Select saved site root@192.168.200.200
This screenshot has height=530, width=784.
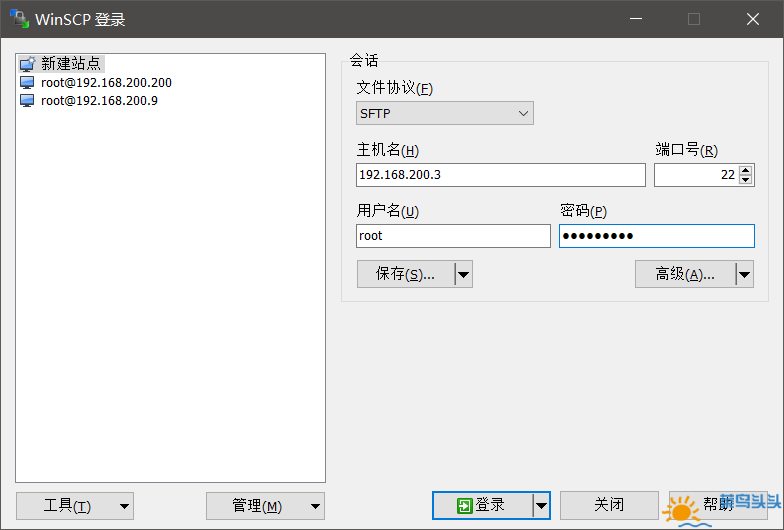tap(106, 83)
